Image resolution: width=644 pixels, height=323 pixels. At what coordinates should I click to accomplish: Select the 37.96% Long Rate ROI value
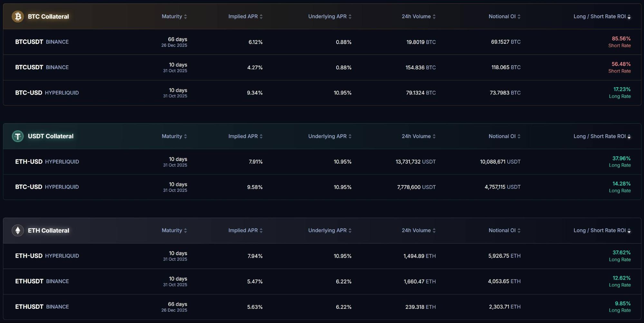[x=621, y=158]
